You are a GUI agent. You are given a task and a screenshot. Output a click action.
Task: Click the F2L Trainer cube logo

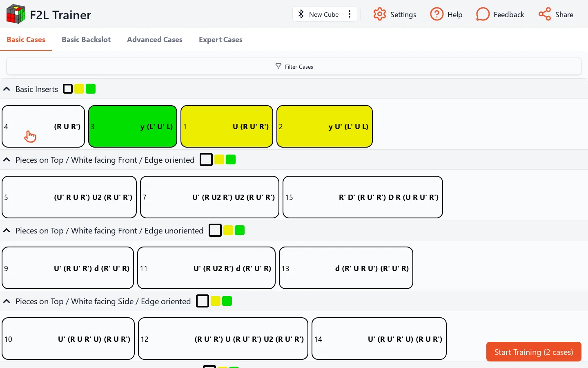click(x=16, y=14)
